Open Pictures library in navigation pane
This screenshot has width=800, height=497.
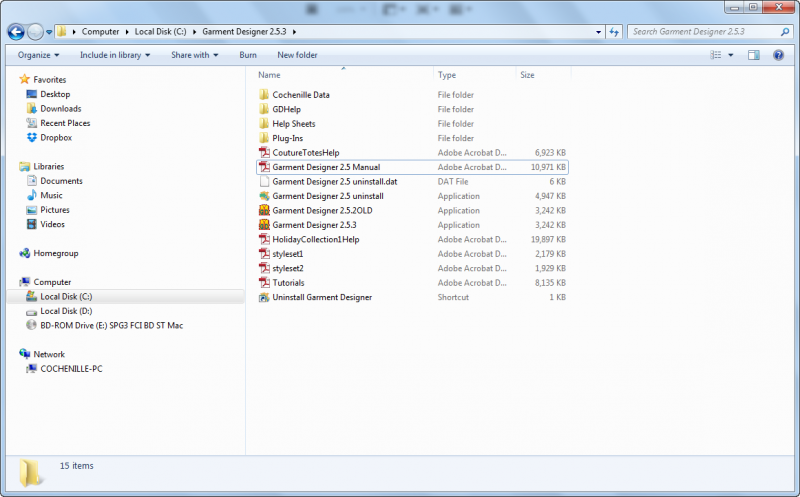(55, 210)
